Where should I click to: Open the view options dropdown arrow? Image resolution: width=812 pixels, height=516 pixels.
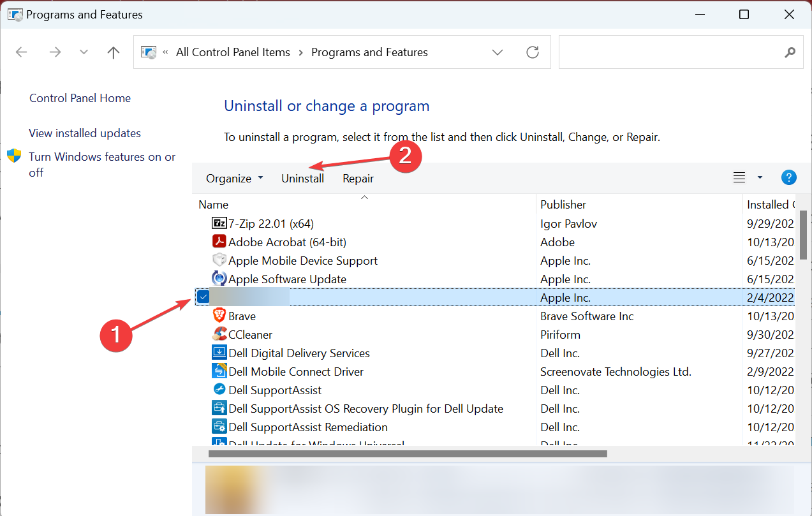760,178
